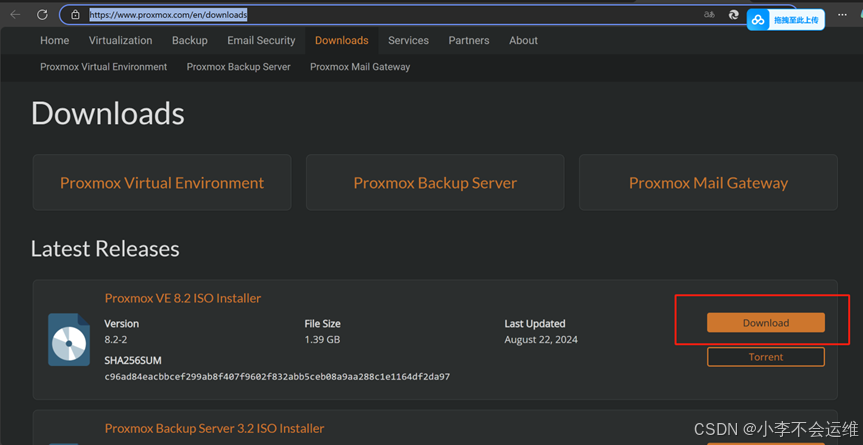Click the SHA256SUM hash value text

277,377
